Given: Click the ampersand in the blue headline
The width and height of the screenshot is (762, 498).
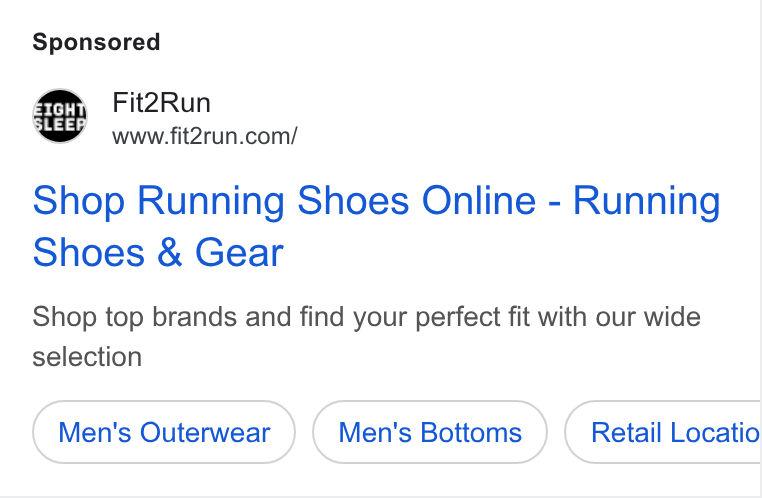Looking at the screenshot, I should pyautogui.click(x=170, y=253).
